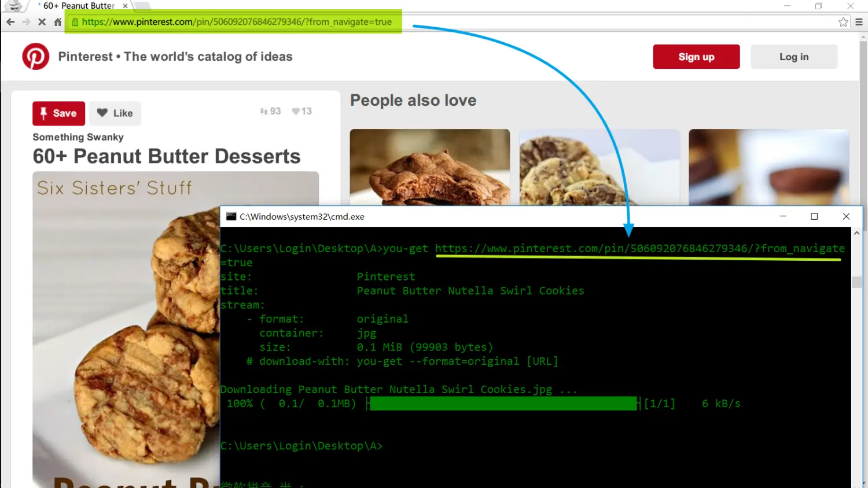
Task: Click the 'Peanut Butter Nutella Swirl Cookies' title text
Action: [470, 291]
